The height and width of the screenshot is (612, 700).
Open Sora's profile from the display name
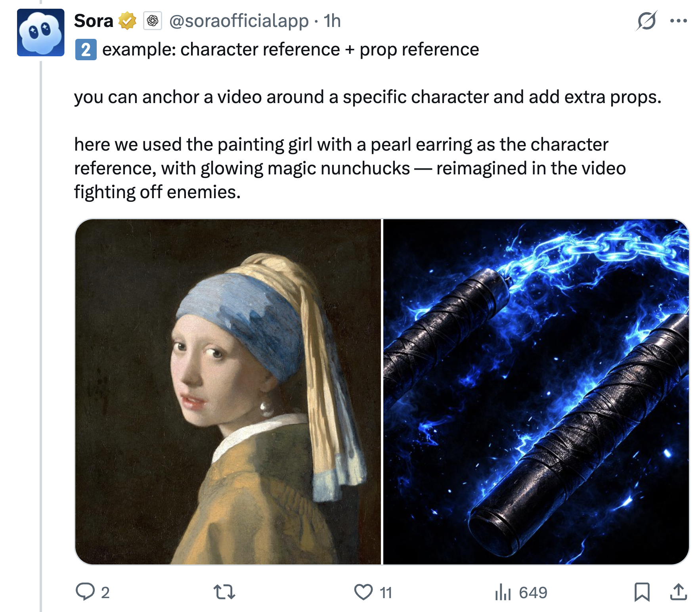pyautogui.click(x=93, y=22)
